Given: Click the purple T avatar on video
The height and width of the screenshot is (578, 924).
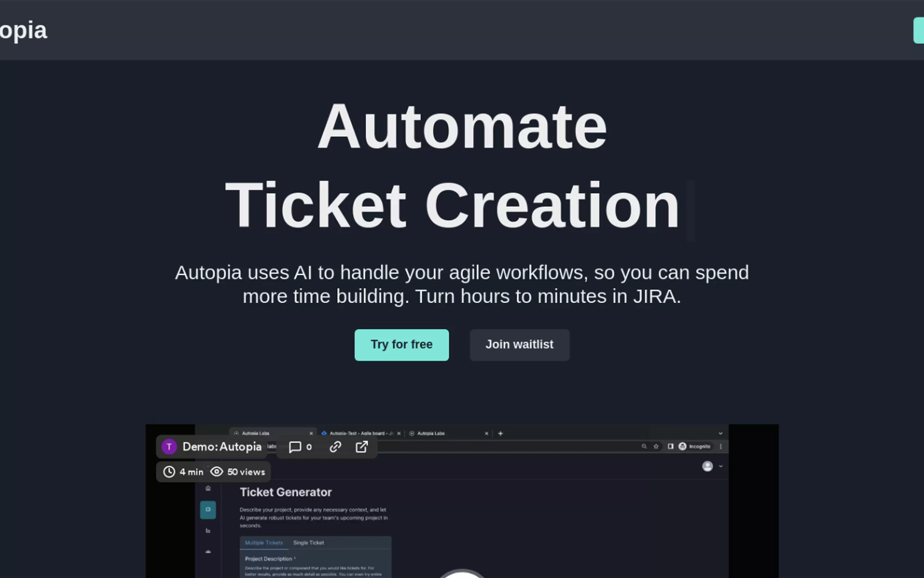Looking at the screenshot, I should pos(169,447).
